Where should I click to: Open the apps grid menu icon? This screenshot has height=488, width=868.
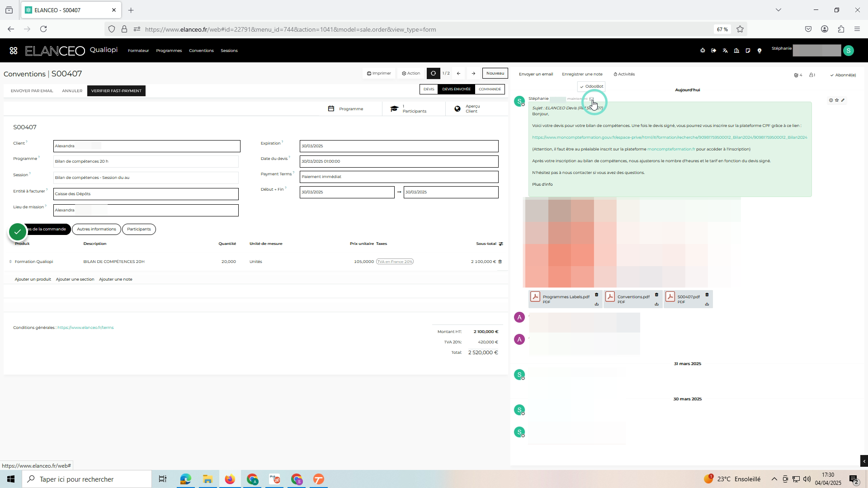tap(14, 51)
